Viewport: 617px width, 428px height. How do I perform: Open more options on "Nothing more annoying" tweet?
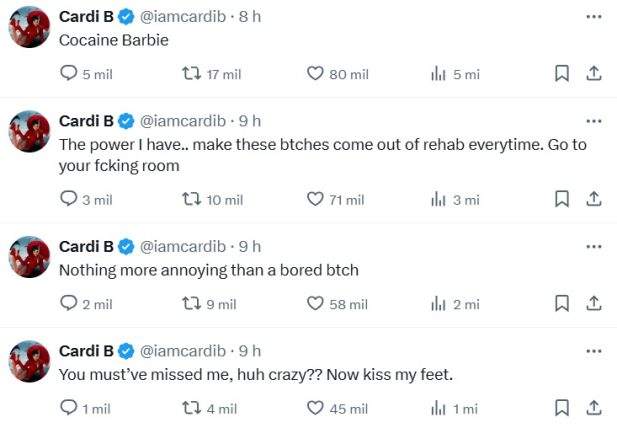pyautogui.click(x=594, y=246)
